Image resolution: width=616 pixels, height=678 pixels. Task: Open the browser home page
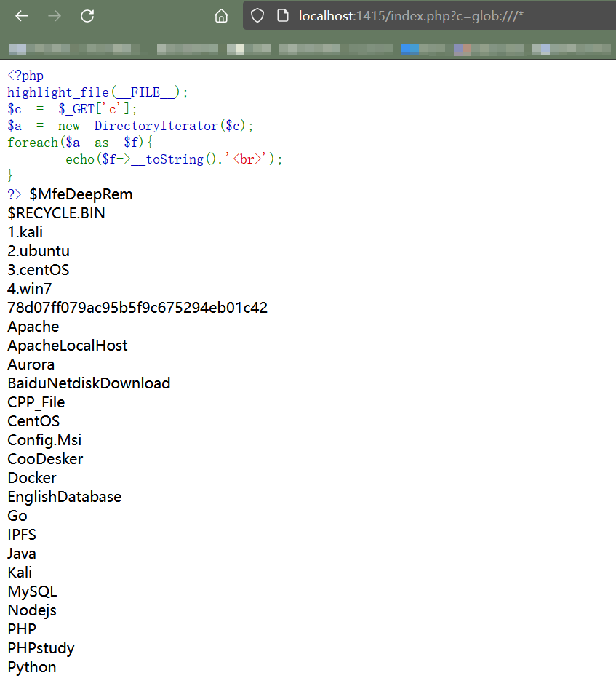pyautogui.click(x=221, y=15)
